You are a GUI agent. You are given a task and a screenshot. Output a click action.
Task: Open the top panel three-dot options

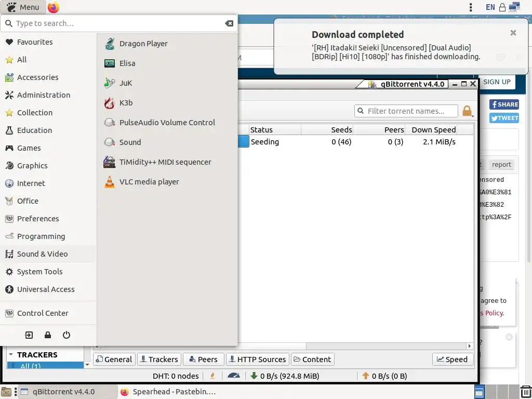tap(471, 7)
